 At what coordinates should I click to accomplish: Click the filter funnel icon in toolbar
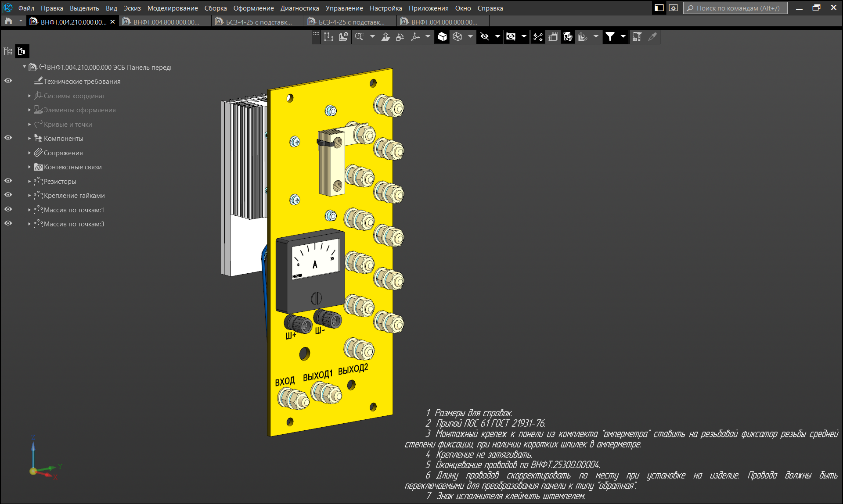610,37
